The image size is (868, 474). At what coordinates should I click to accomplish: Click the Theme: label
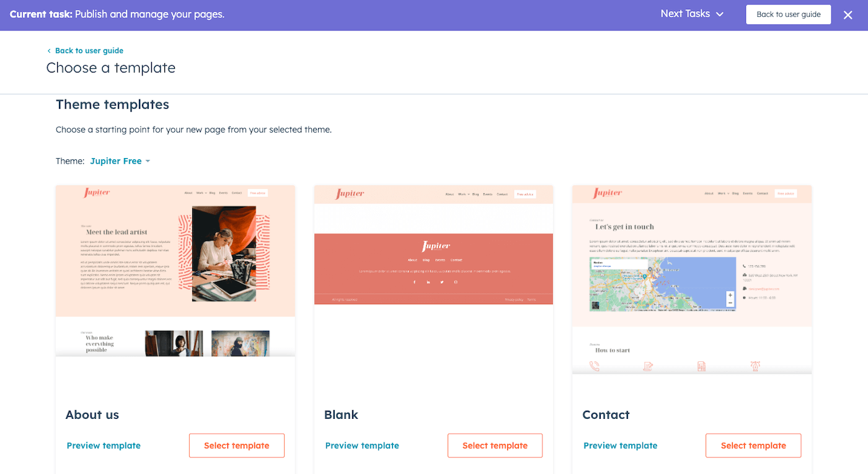pos(70,161)
